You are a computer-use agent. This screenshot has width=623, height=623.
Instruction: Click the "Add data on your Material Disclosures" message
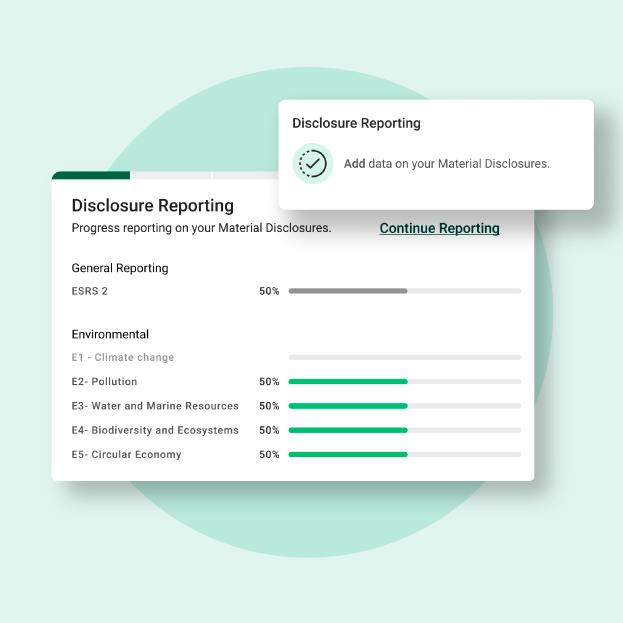click(x=446, y=164)
